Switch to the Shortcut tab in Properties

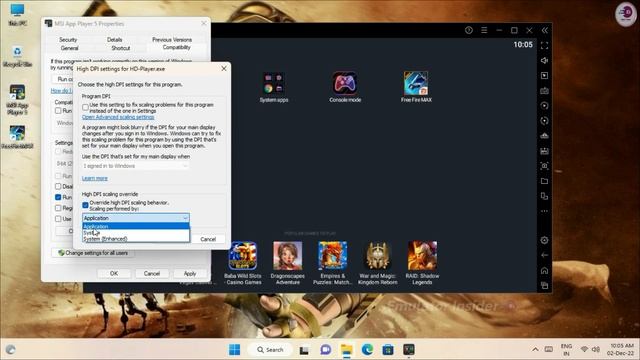pyautogui.click(x=121, y=48)
